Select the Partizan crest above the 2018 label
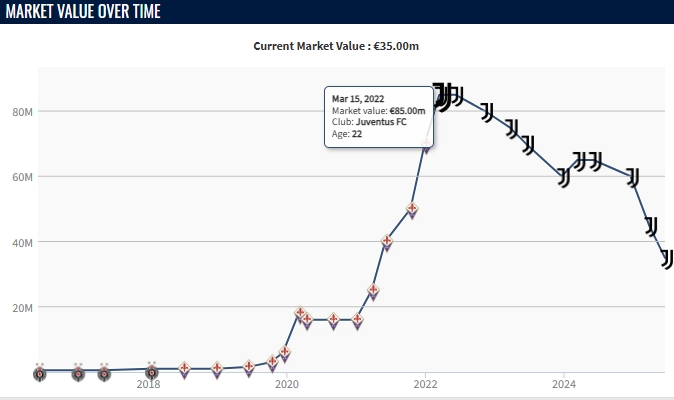The height and width of the screenshot is (400, 674). 151,373
